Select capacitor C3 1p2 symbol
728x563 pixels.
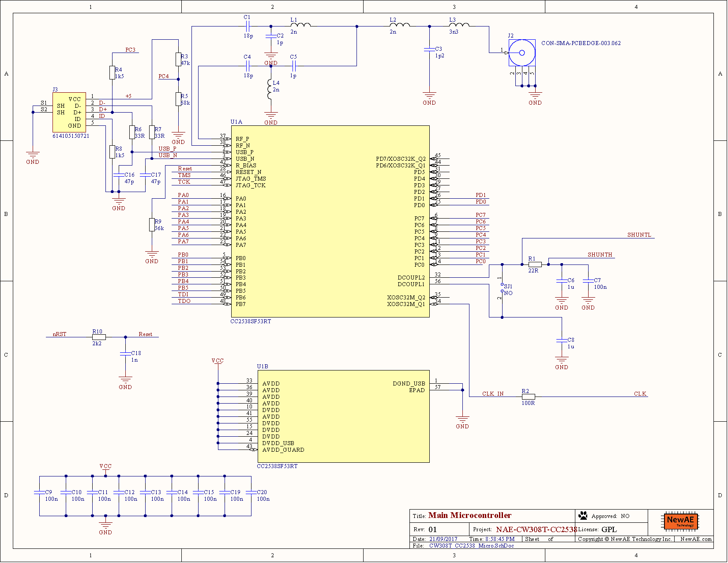pyautogui.click(x=429, y=49)
